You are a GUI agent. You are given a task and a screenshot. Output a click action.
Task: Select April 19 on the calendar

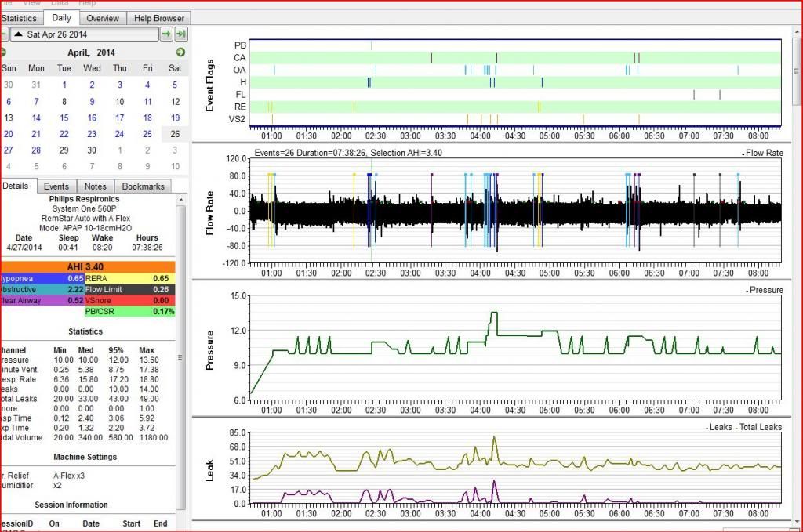click(x=175, y=118)
